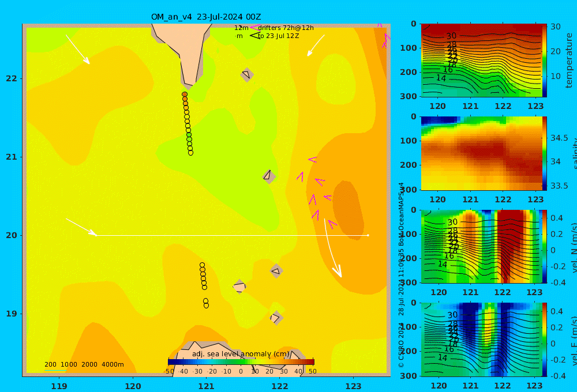Click the diamond marker near 21°N, 122°E
Screen dimensions: 577x392
tap(269, 176)
